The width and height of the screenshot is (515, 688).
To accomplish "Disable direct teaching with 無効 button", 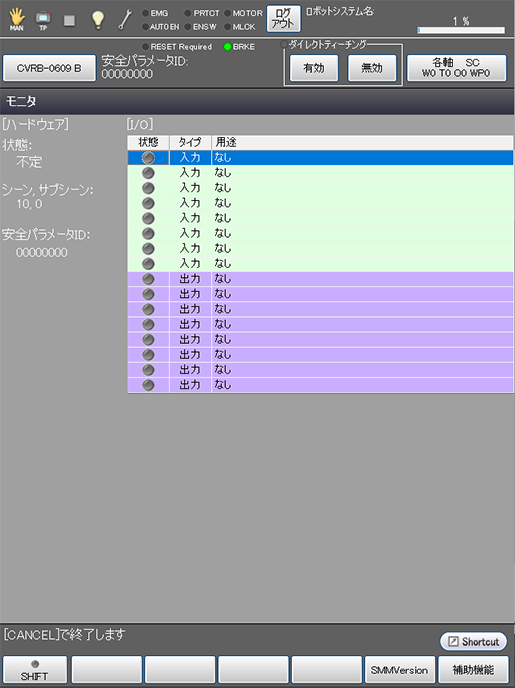I will tap(372, 68).
